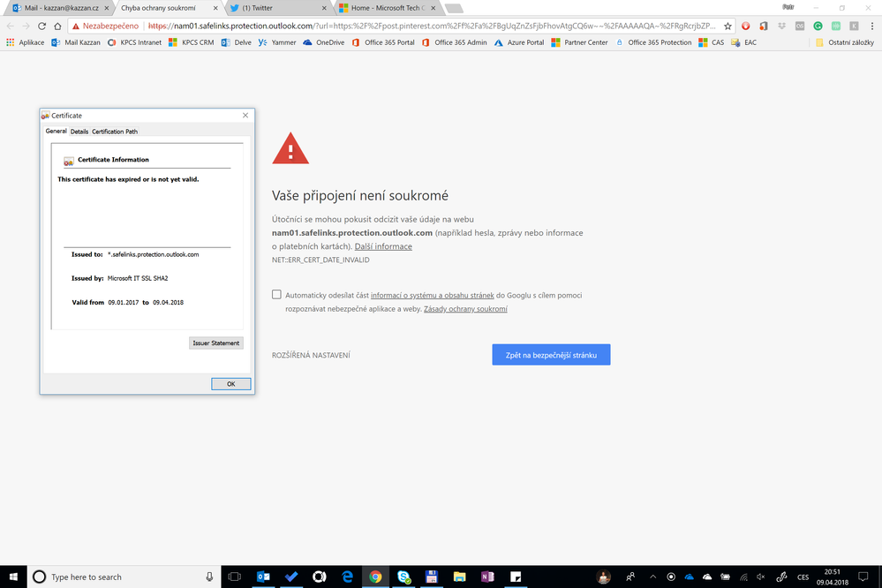
Task: Click the muted volume tray icon
Action: coord(761,577)
